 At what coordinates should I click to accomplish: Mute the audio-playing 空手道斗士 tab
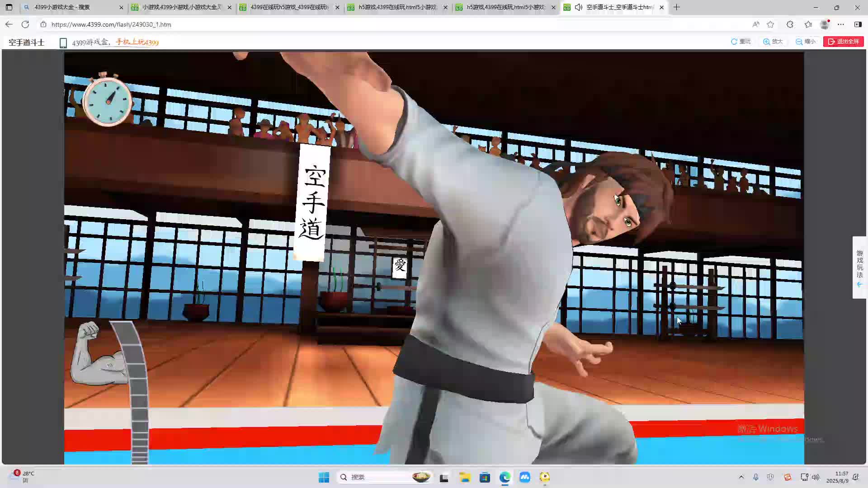point(578,7)
